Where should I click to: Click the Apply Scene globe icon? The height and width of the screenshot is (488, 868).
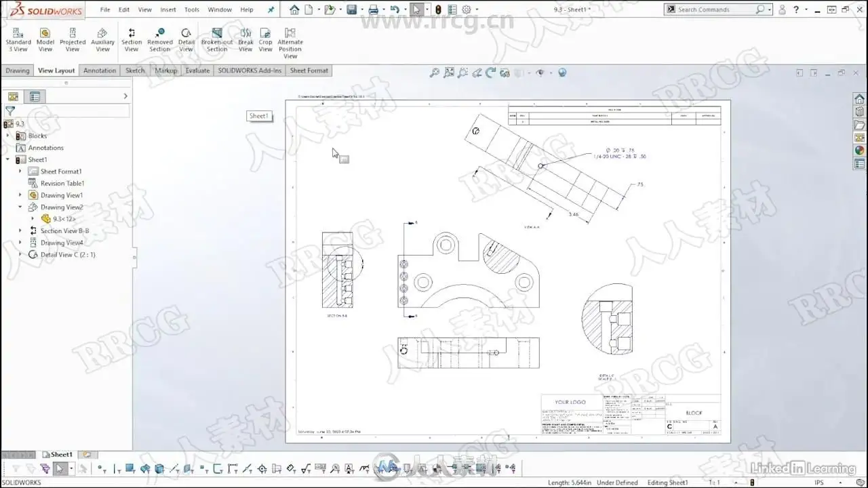coord(562,73)
